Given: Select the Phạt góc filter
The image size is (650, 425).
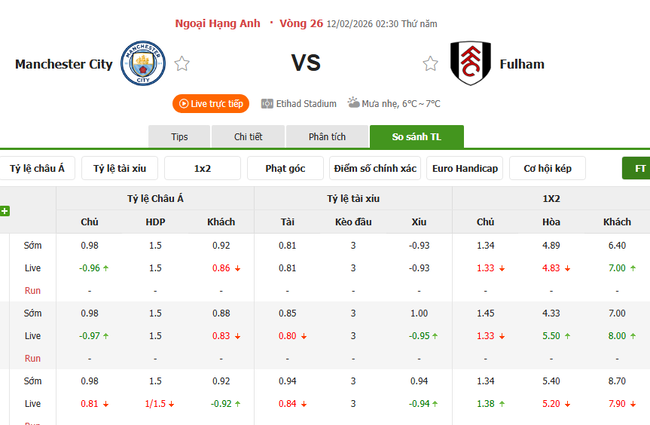Looking at the screenshot, I should (285, 168).
